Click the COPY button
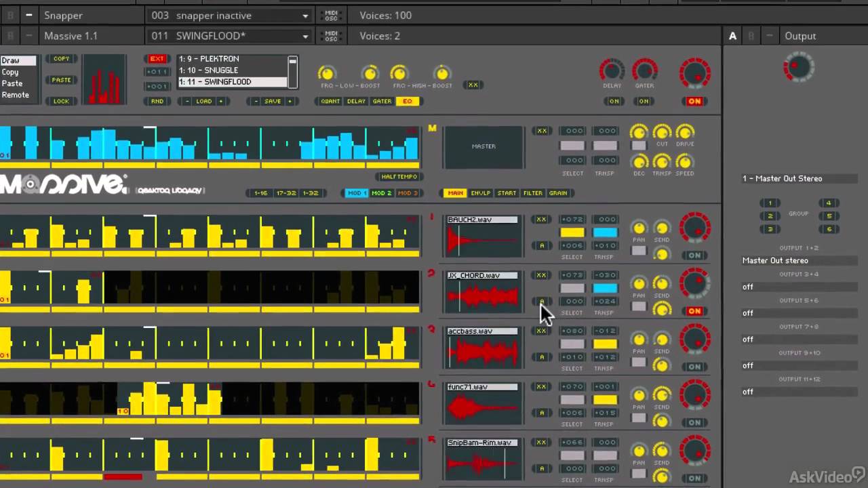Viewport: 868px width, 488px height. [61, 59]
